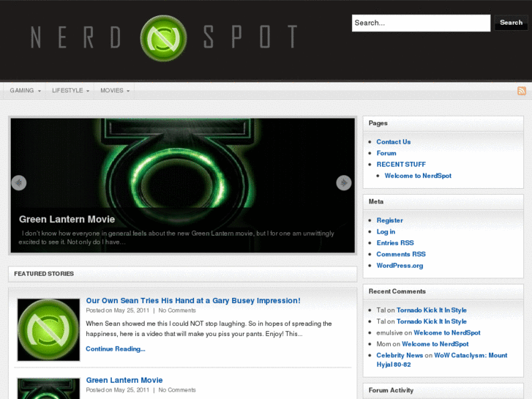
Task: Click the Log in link
Action: pos(386,231)
